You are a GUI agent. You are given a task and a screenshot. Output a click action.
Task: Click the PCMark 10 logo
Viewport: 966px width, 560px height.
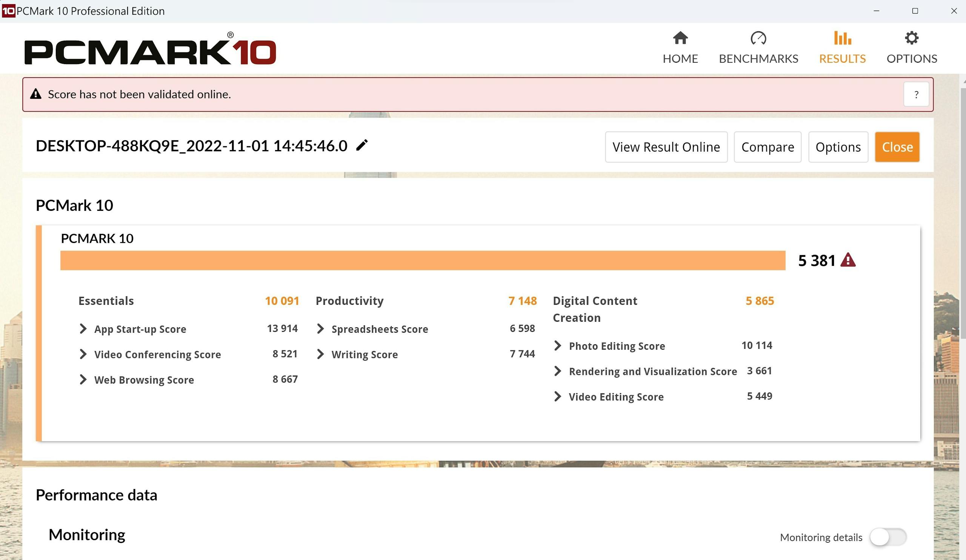pos(150,50)
